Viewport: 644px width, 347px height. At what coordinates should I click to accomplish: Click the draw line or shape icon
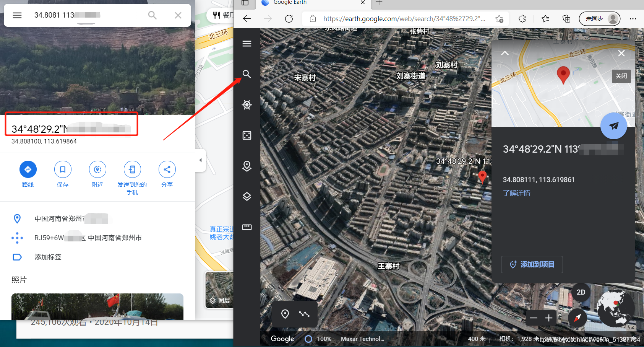304,314
